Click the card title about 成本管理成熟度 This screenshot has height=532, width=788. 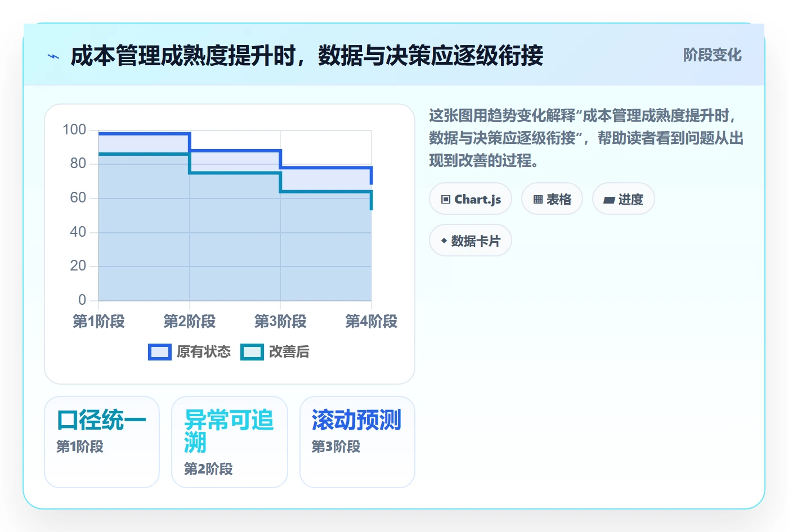(x=307, y=56)
